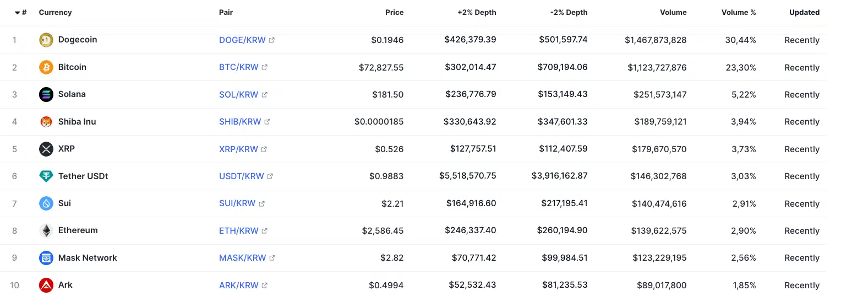Click the Solana logo icon

click(46, 94)
